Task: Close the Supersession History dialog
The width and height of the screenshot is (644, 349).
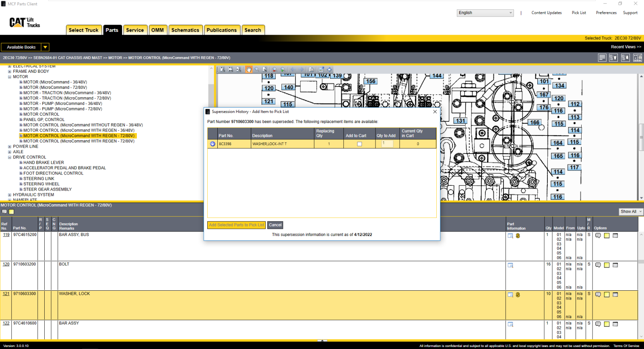Action: (435, 112)
